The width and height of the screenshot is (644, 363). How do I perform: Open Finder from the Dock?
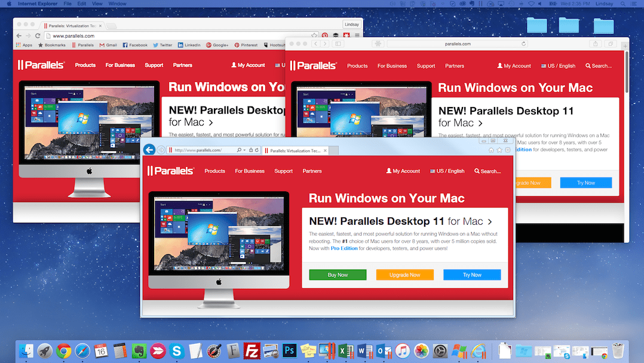click(26, 350)
